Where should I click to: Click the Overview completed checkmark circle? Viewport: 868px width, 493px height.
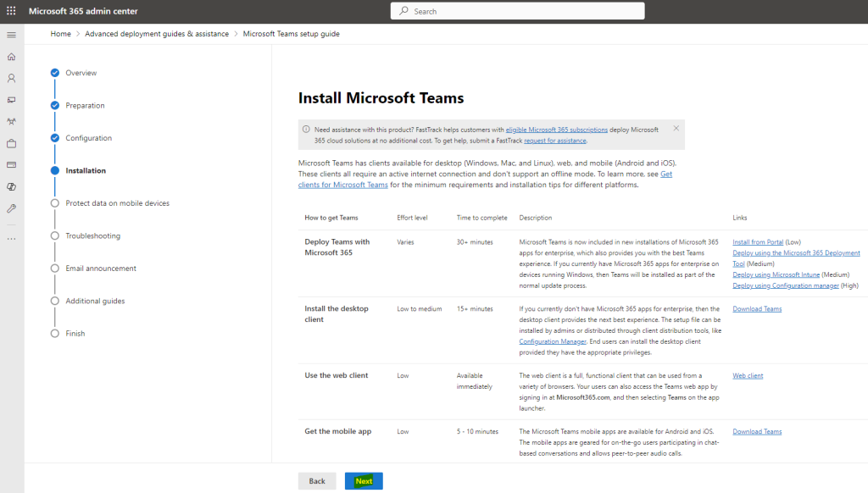coord(55,73)
